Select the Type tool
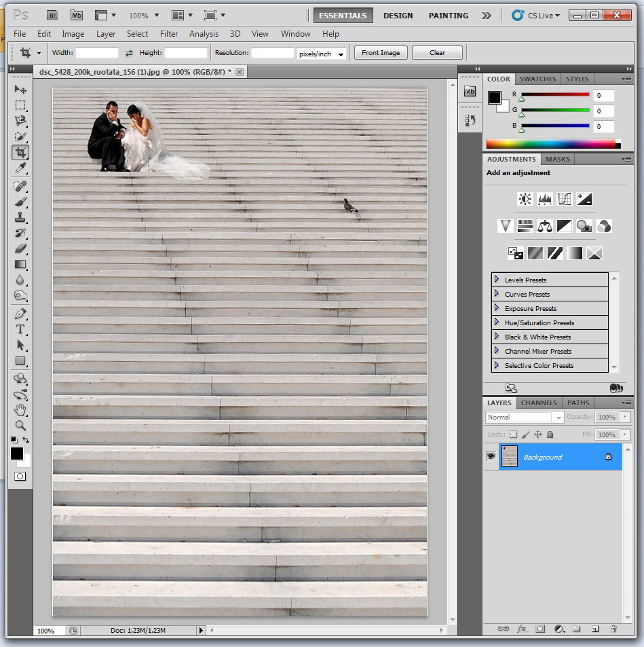 pos(20,329)
